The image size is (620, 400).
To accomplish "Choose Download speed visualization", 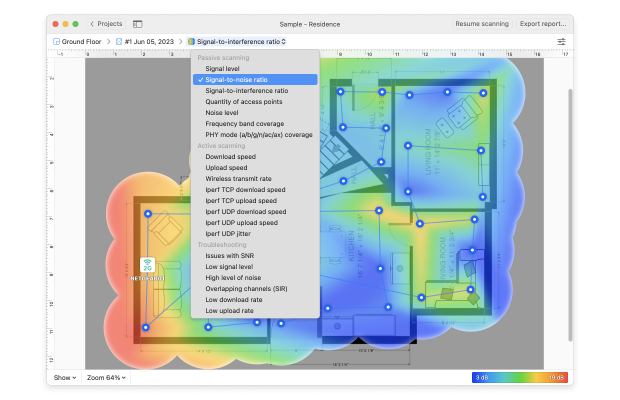I will point(255,157).
